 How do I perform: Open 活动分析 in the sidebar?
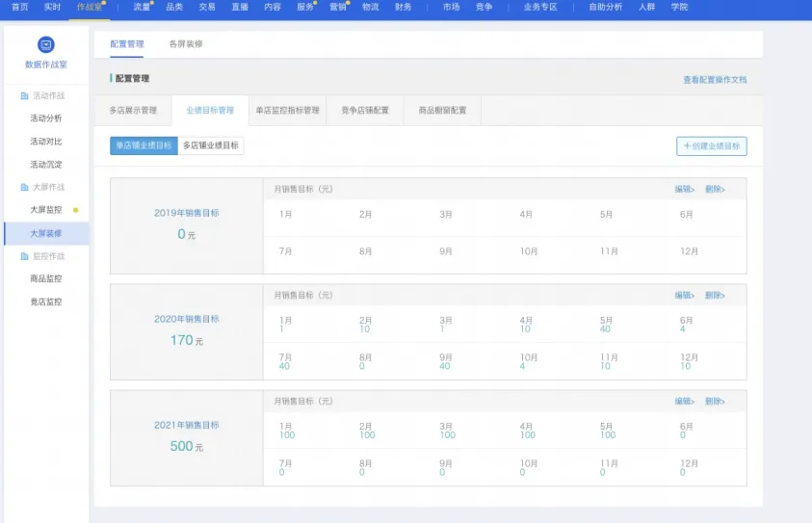point(46,118)
